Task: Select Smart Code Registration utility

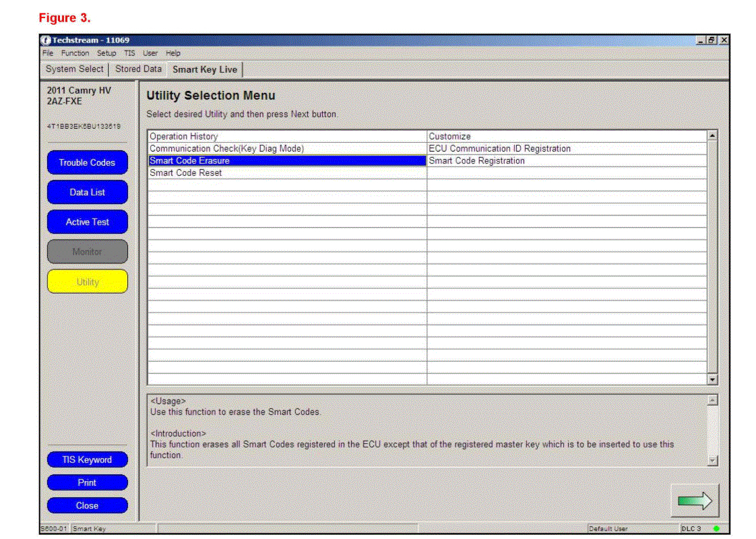Action: click(x=476, y=161)
